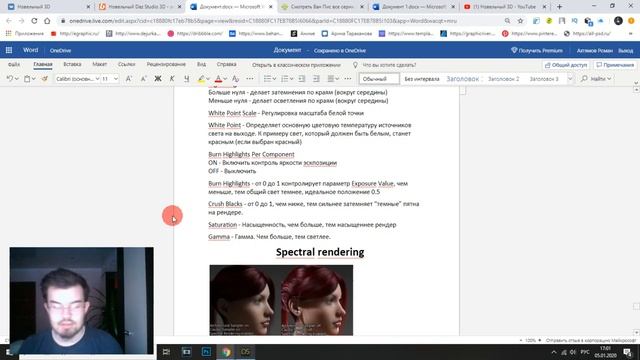Switch to the Рецензирование ribbon tab
Screen dimensions: 640x360
(x=166, y=64)
